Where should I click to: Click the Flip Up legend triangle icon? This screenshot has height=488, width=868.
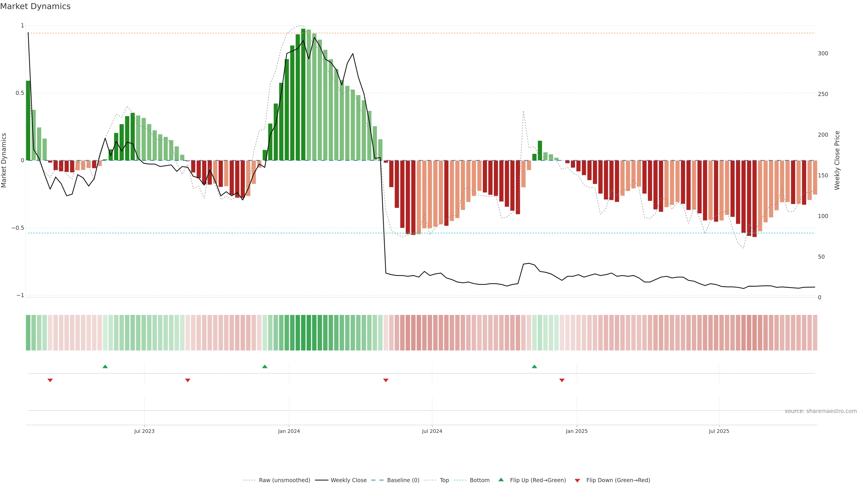click(x=501, y=480)
